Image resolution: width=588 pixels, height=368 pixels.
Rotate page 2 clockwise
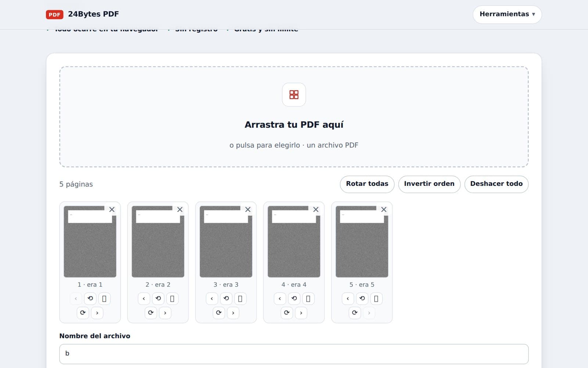(151, 313)
